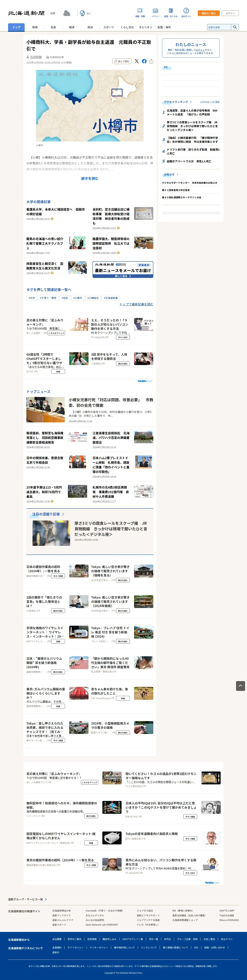The width and height of the screenshot is (247, 980).
Task: Click the #子育て｜教育 tag
Action: 48,298
